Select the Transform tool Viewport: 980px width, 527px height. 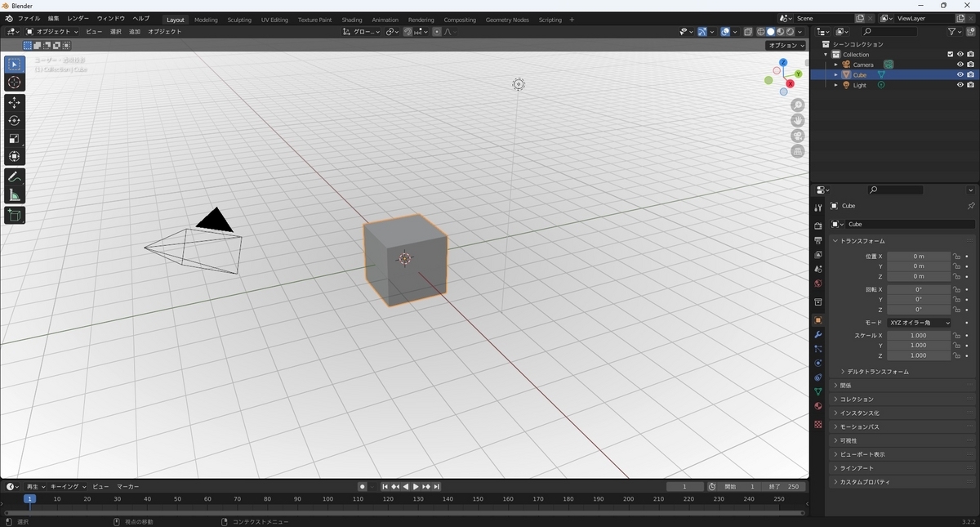pyautogui.click(x=15, y=156)
